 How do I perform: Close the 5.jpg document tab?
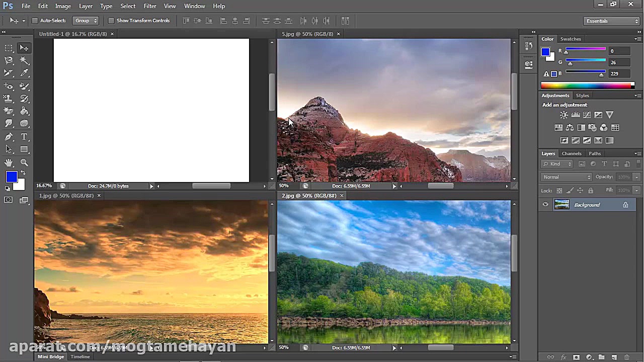(x=339, y=34)
